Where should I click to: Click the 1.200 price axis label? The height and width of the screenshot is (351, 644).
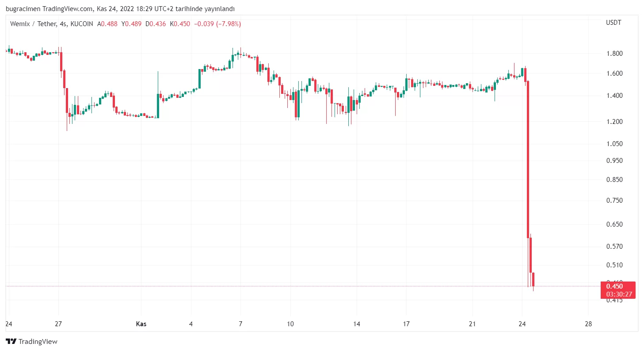click(x=614, y=122)
